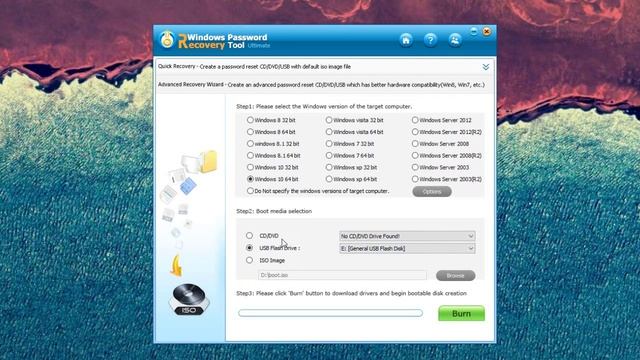Choose Windows 7 32 bit
The width and height of the screenshot is (640, 360).
(329, 144)
